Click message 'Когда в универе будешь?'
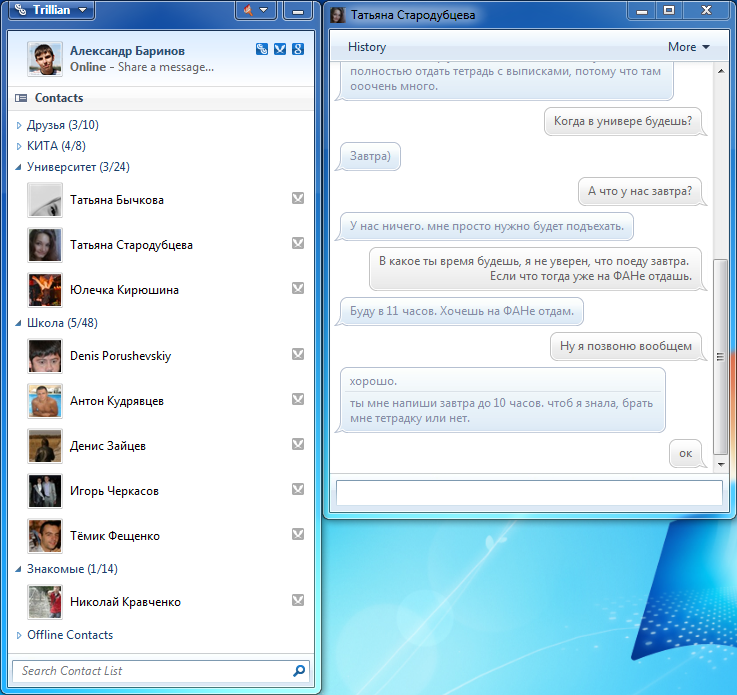This screenshot has height=695, width=737. 623,121
